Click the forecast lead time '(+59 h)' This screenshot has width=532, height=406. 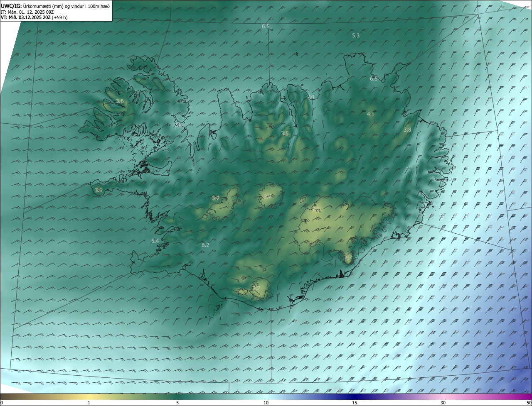59,17
